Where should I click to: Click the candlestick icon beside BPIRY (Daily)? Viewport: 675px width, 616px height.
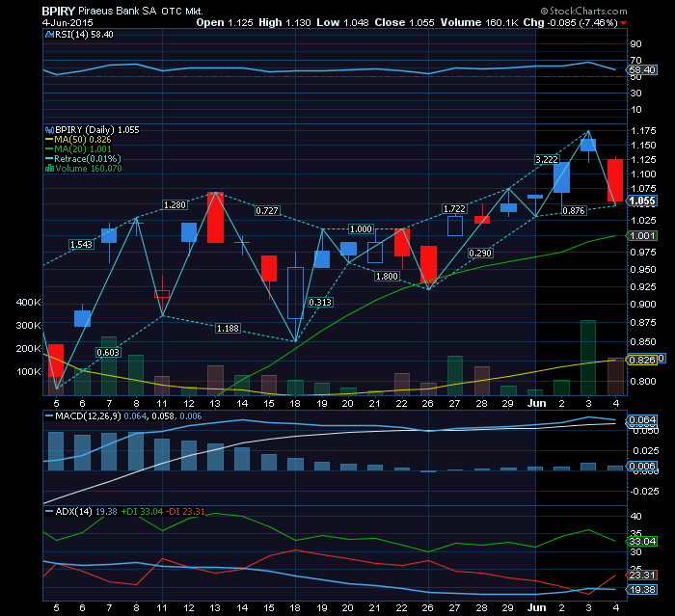pyautogui.click(x=49, y=130)
